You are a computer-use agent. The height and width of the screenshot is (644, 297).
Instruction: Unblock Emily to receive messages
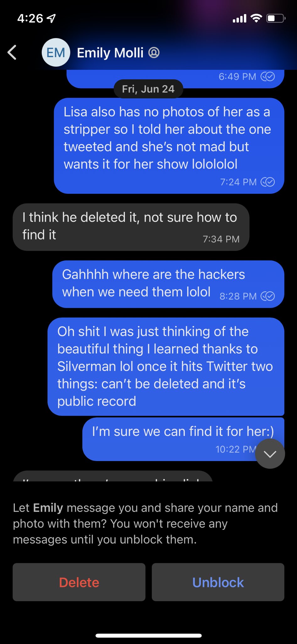[218, 582]
